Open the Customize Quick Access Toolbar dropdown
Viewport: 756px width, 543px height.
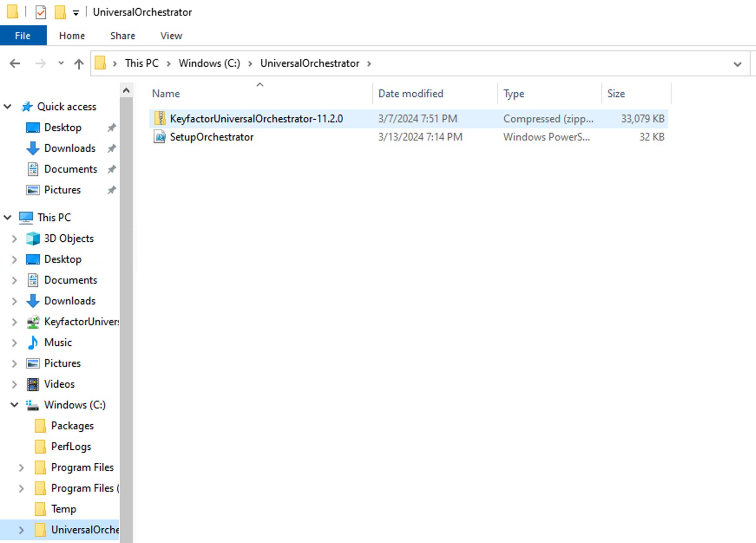76,13
